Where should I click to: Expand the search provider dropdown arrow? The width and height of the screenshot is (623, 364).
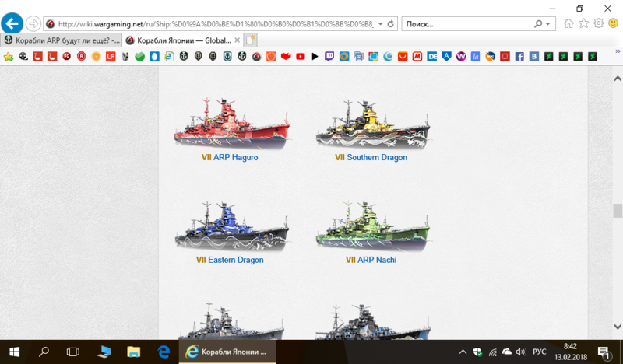[x=548, y=24]
